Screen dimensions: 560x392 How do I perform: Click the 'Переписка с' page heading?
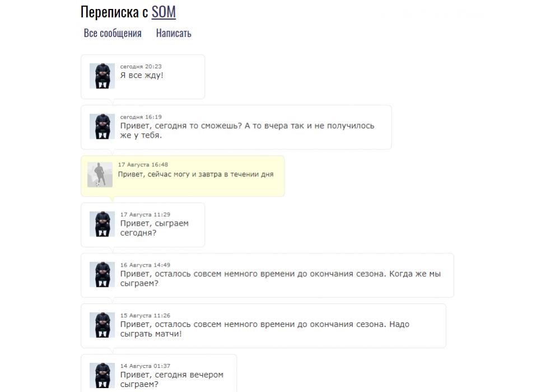point(114,12)
